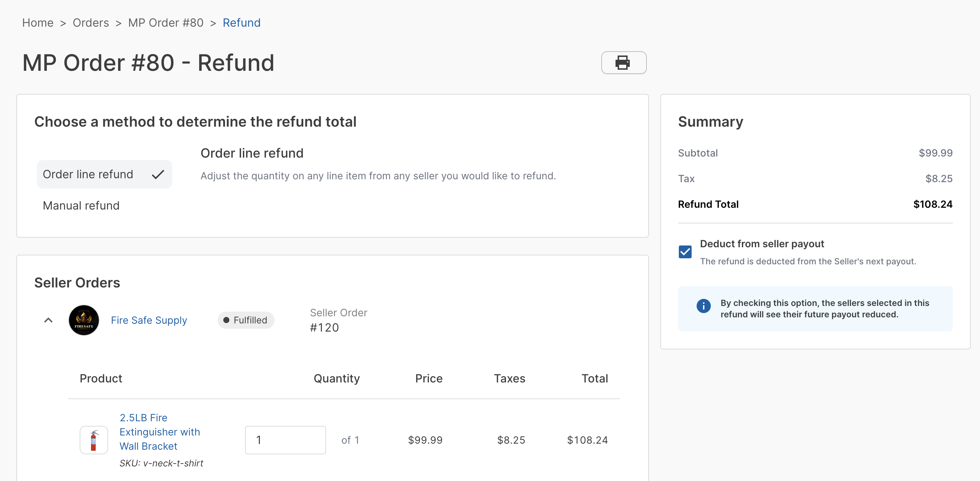The image size is (980, 481).
Task: Click the print icon button
Action: [x=623, y=63]
